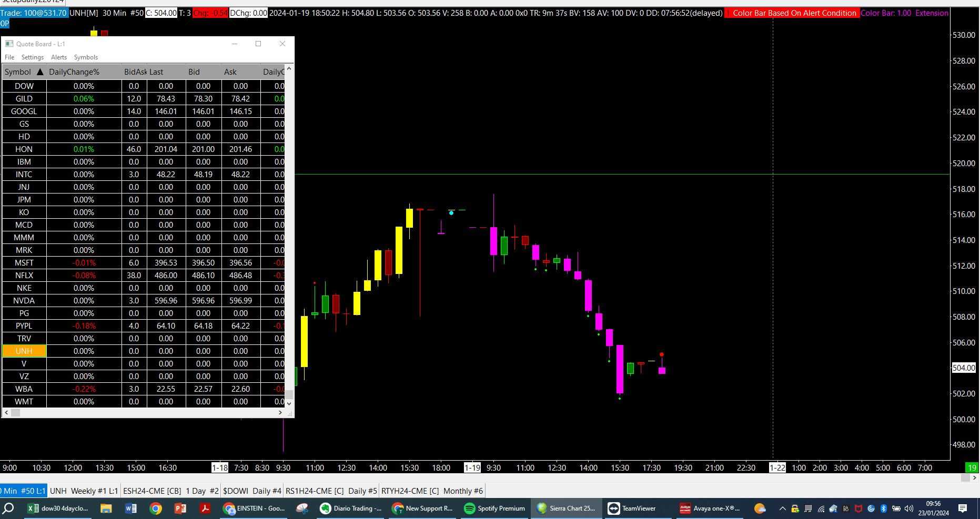Screen dimensions: 980x519
Task: Select the INTC symbol in the quote board
Action: (x=24, y=175)
